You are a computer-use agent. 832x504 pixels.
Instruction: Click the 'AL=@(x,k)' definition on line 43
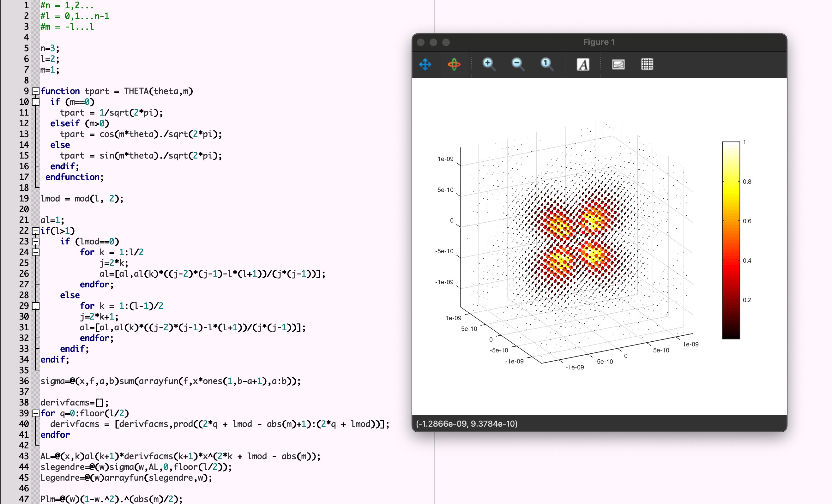pyautogui.click(x=181, y=456)
